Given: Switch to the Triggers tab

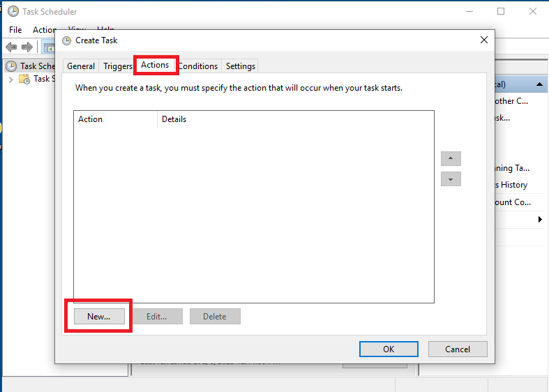Looking at the screenshot, I should click(117, 66).
